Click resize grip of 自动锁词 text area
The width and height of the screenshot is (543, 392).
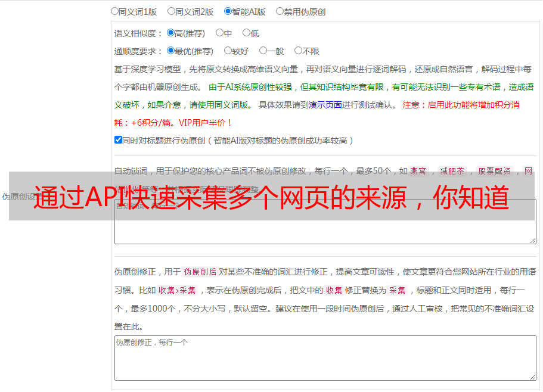pos(533,240)
